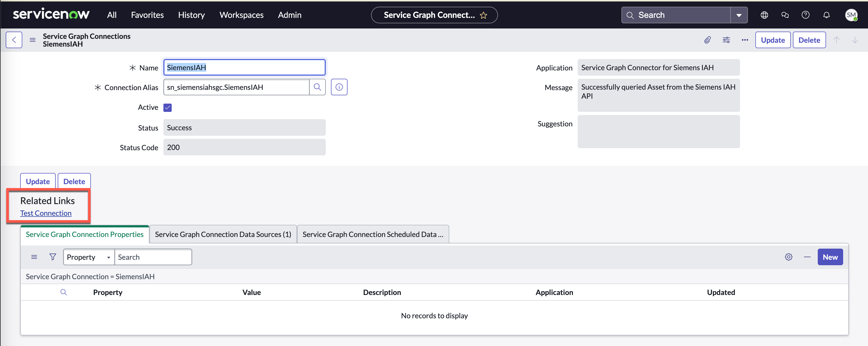This screenshot has width=868, height=346.
Task: Click the related list Search box
Action: (153, 257)
